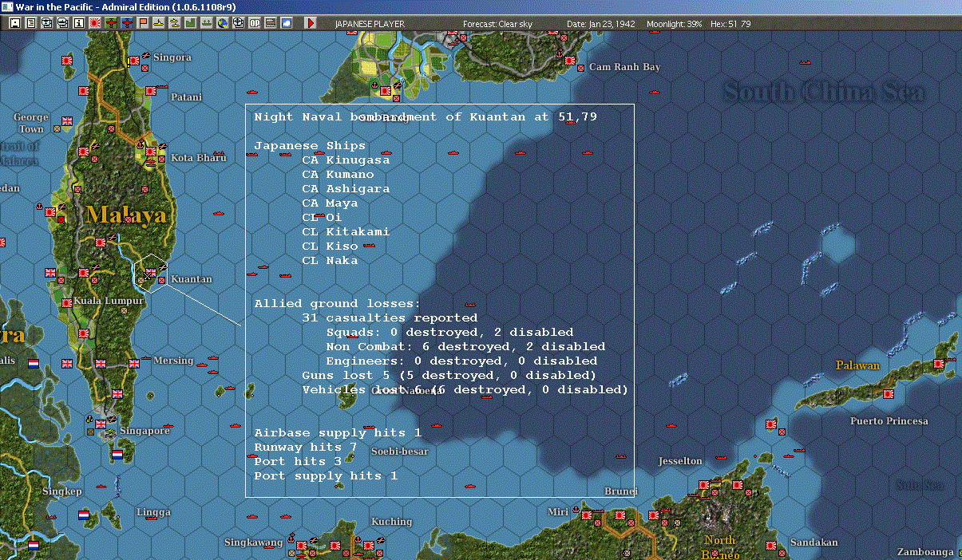Select the Japanese flag at Kota Bharu

[x=152, y=151]
